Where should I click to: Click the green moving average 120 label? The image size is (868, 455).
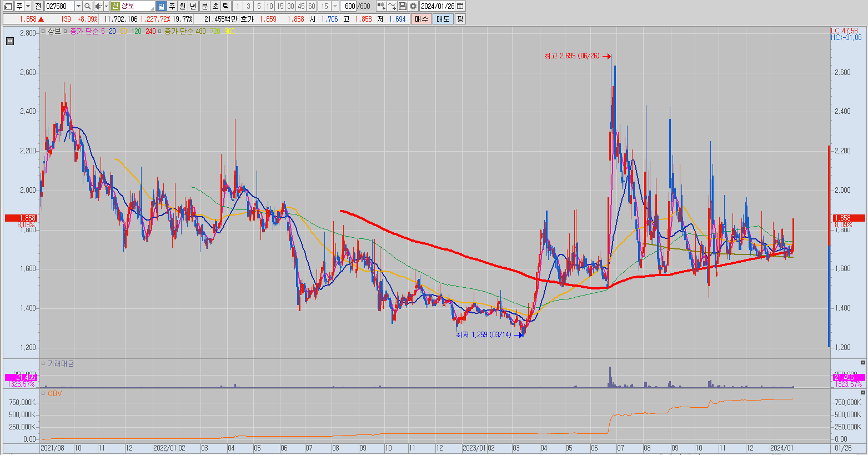(x=136, y=32)
